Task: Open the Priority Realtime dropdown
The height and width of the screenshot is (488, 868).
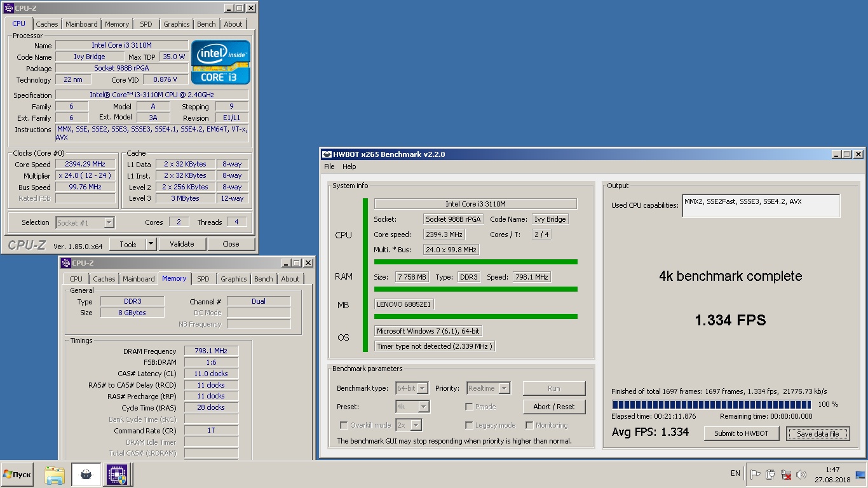Action: point(489,388)
